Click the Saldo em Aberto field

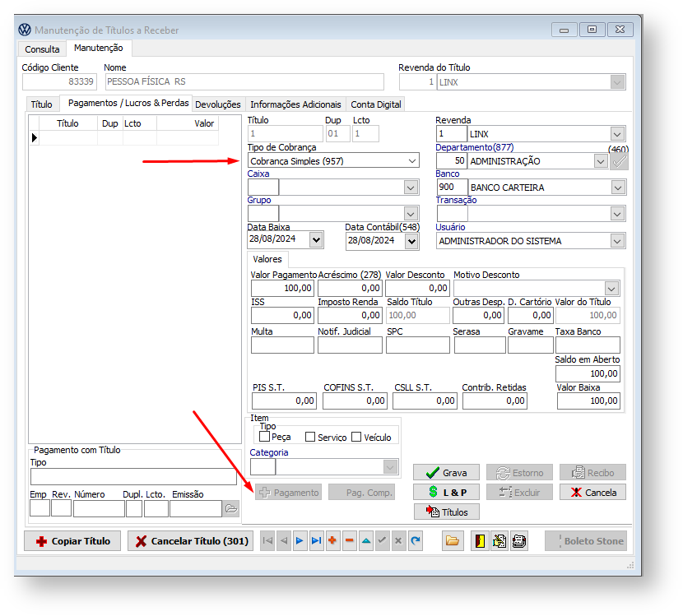coord(588,373)
